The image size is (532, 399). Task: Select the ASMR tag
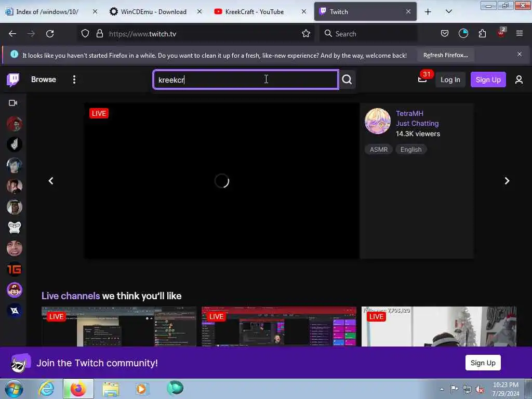click(x=379, y=150)
